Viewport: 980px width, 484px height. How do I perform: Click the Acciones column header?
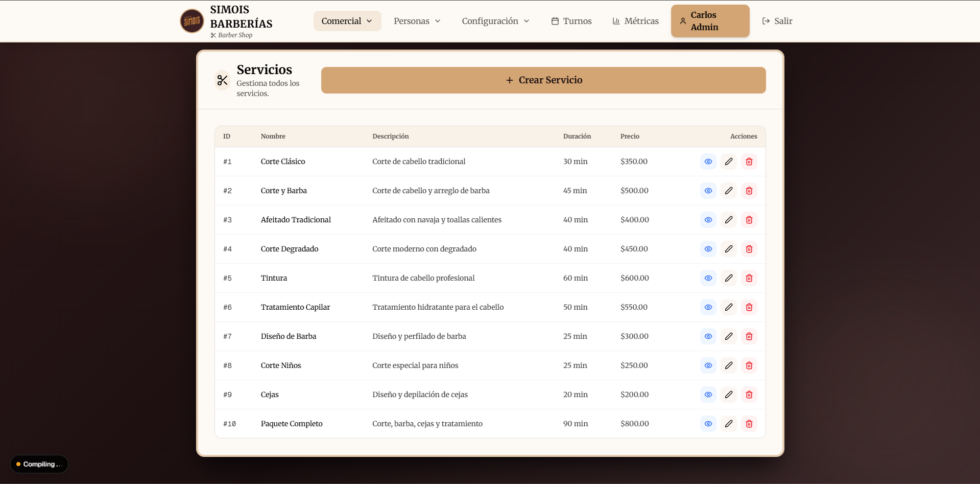click(744, 136)
